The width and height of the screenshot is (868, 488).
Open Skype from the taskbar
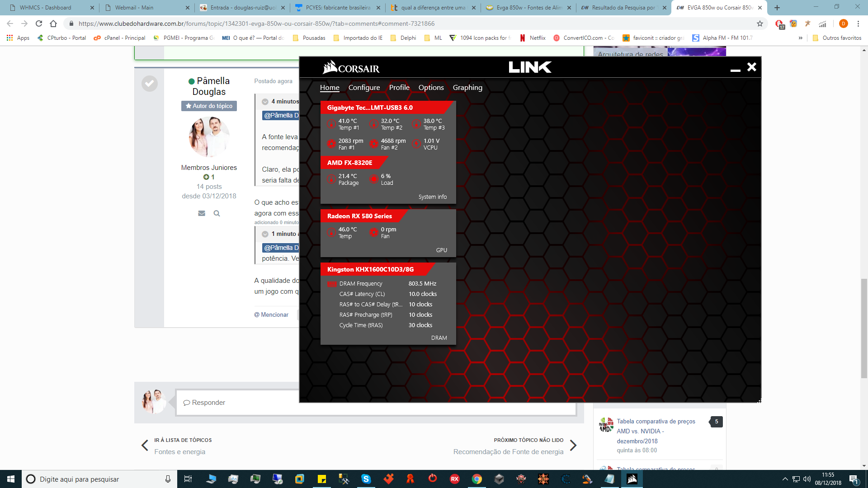(366, 479)
